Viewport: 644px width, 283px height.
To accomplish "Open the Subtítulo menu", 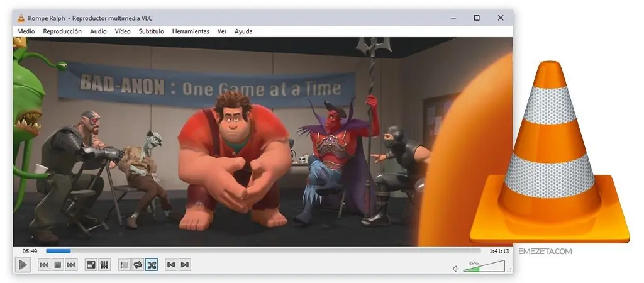I will (x=151, y=31).
